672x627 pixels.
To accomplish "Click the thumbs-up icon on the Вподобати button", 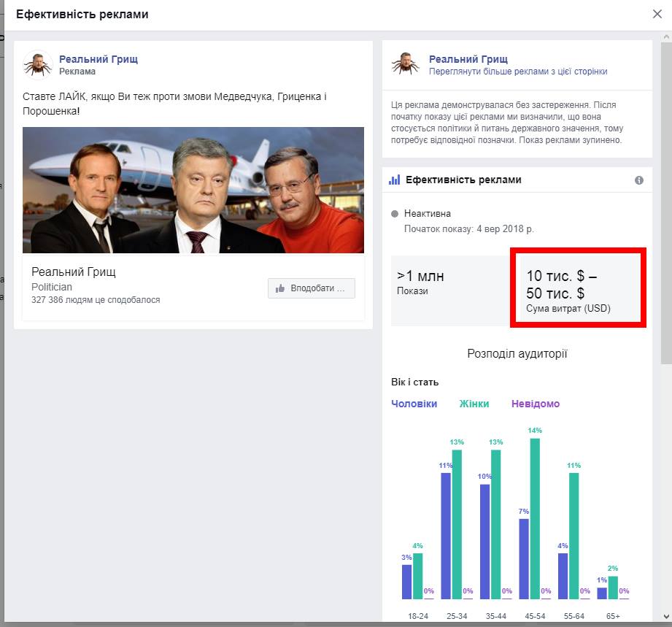I will 280,288.
